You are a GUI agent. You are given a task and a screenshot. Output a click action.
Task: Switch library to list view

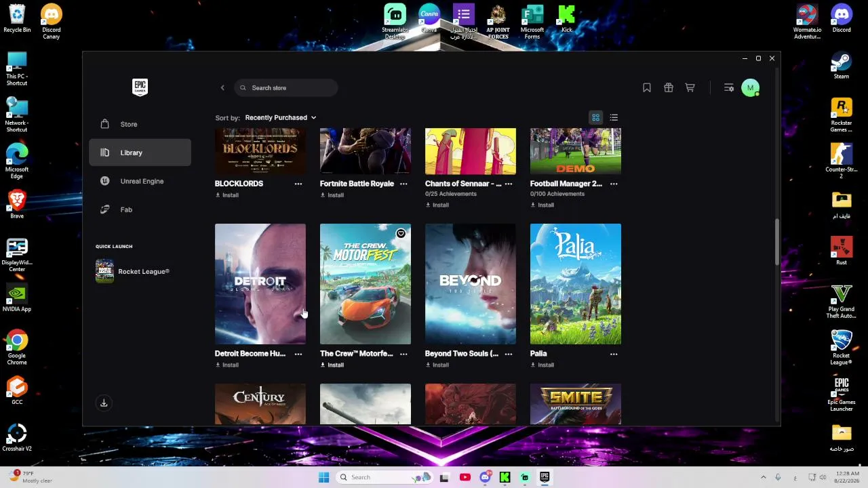point(614,117)
